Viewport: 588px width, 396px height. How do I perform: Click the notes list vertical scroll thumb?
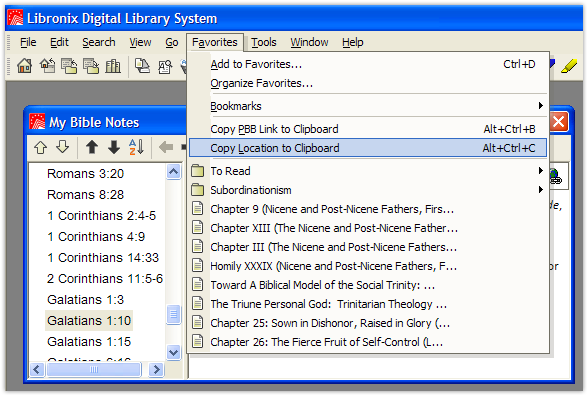click(173, 314)
